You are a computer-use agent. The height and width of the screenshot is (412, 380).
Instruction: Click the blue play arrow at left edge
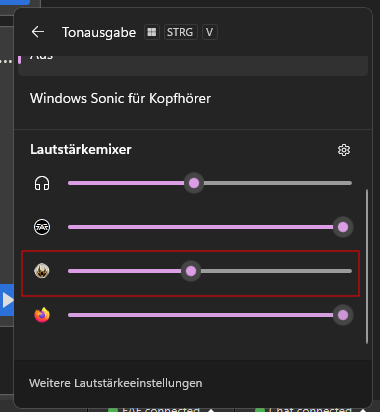[7, 300]
